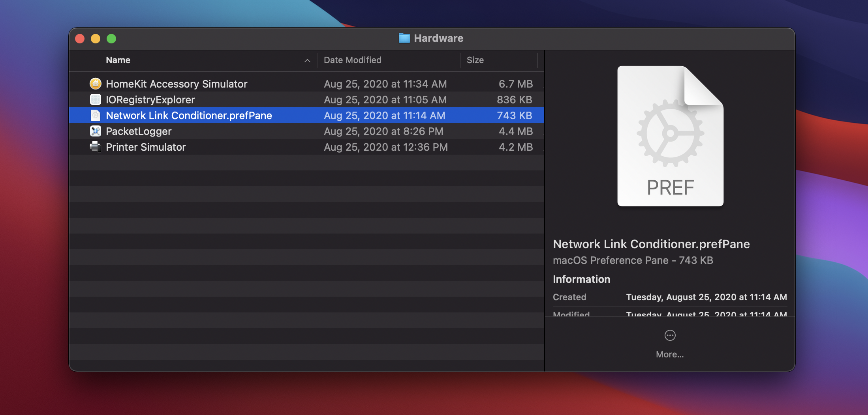Sort by the Date Modified column header
This screenshot has height=415, width=868.
point(353,60)
